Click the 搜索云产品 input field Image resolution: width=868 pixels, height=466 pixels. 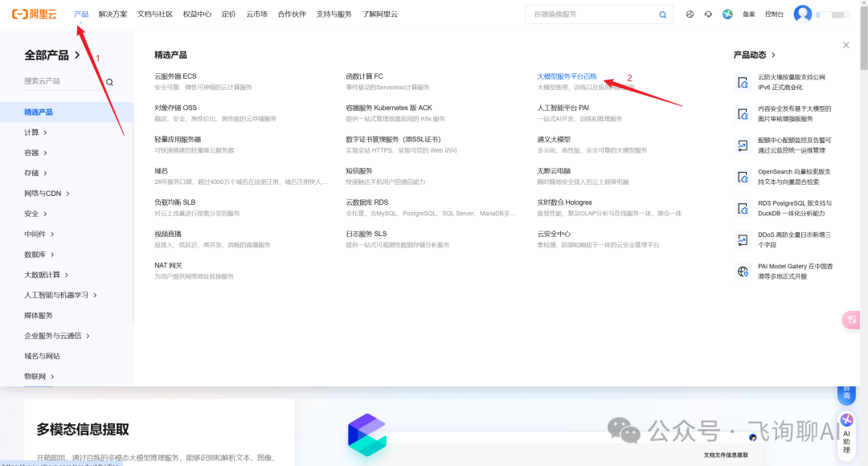[x=62, y=81]
